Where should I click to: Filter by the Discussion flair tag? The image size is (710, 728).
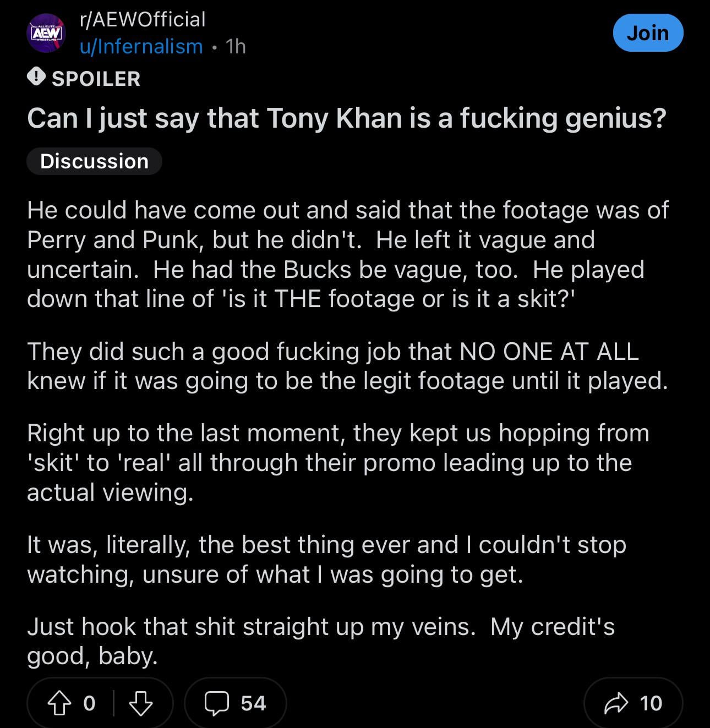click(94, 161)
